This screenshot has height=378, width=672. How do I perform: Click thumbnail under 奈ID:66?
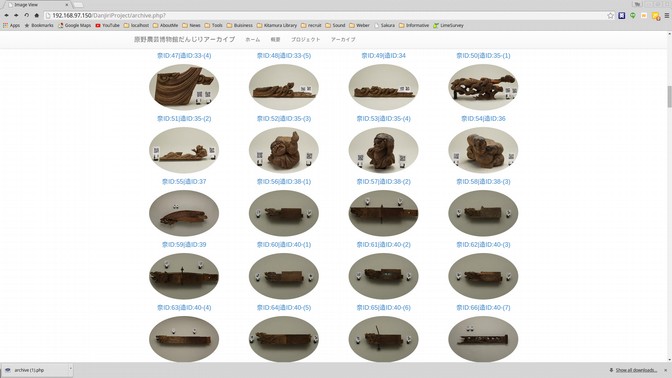(x=483, y=339)
